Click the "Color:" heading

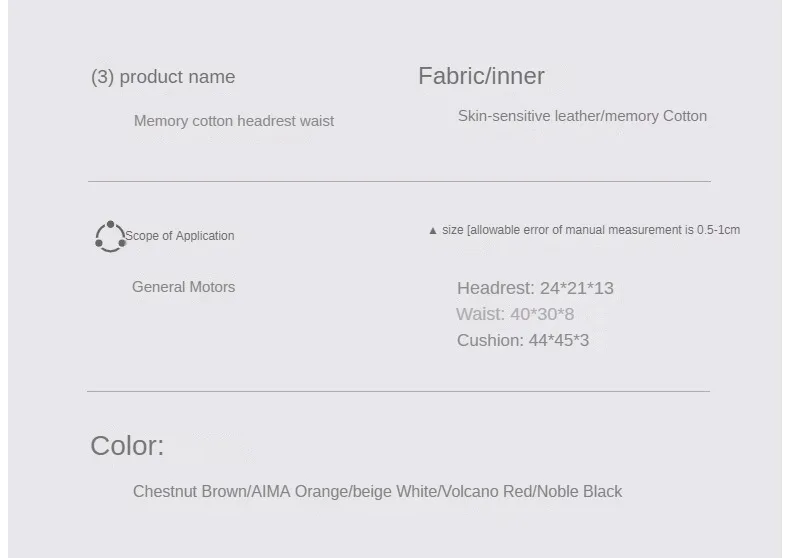(x=127, y=446)
